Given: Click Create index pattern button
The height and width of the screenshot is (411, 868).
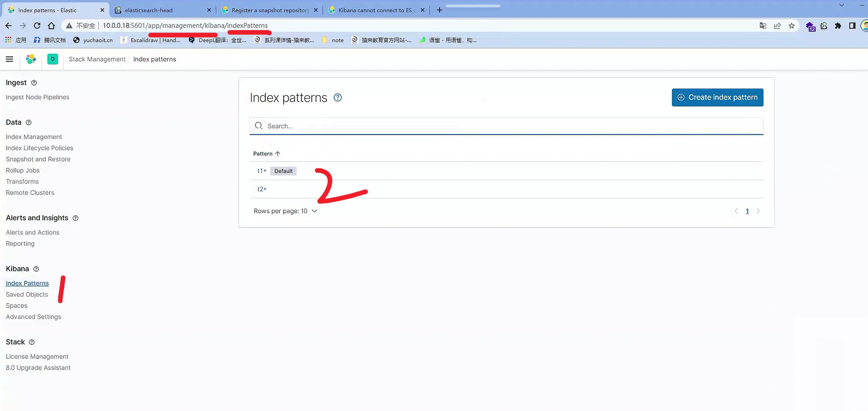Looking at the screenshot, I should [717, 97].
